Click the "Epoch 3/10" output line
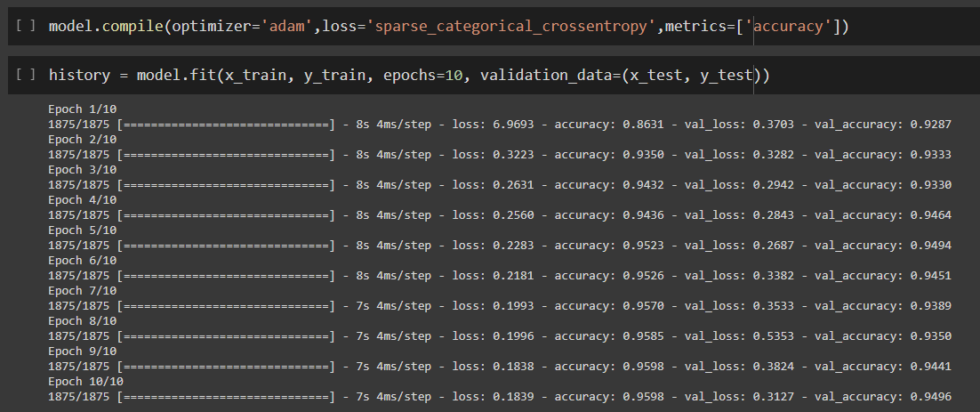The image size is (980, 412). [83, 170]
